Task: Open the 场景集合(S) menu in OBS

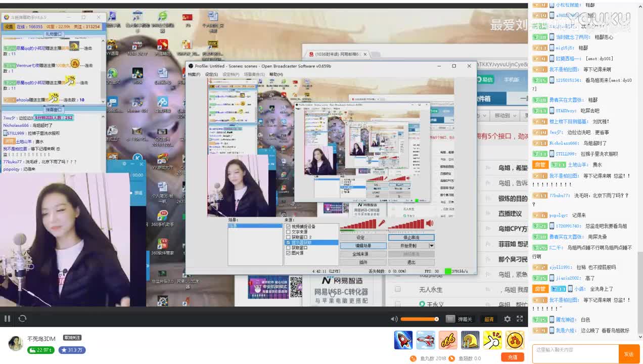Action: [254, 74]
